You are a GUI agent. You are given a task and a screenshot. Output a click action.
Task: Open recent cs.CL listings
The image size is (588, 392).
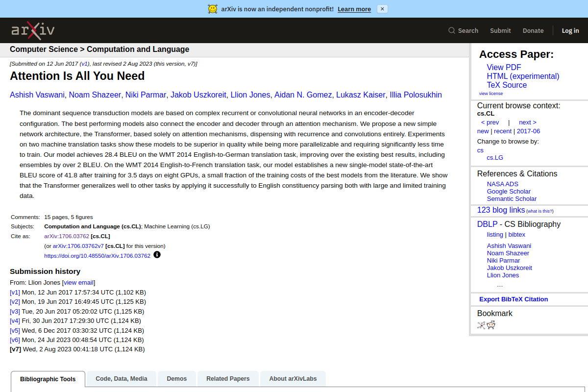[x=503, y=131]
